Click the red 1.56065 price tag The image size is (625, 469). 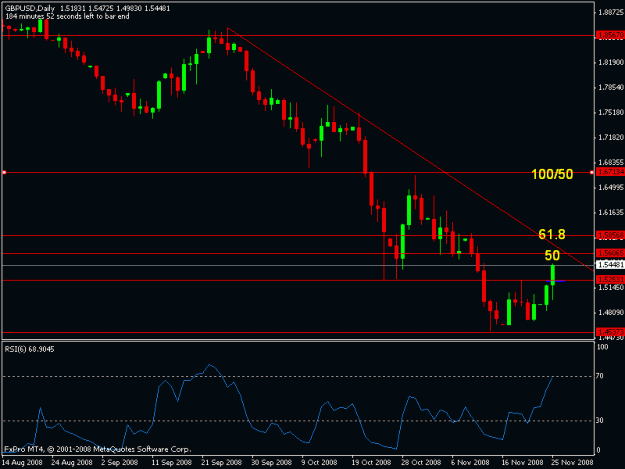pyautogui.click(x=610, y=253)
